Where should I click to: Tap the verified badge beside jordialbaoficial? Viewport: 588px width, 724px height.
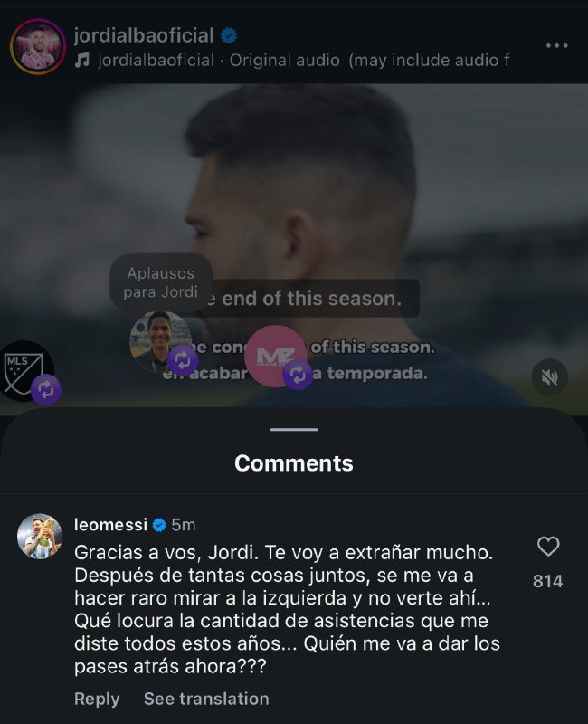point(230,35)
